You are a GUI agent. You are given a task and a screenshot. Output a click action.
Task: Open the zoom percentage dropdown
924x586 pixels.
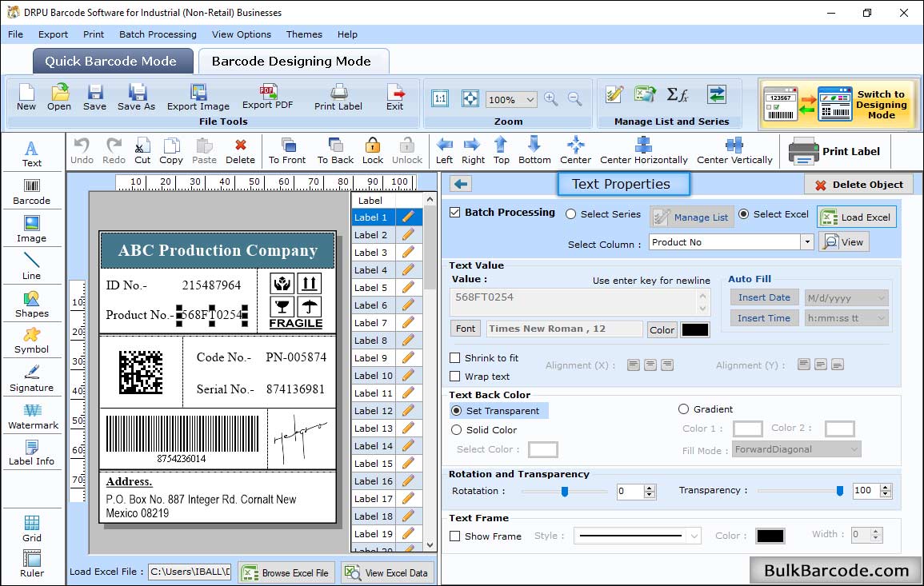tap(530, 99)
